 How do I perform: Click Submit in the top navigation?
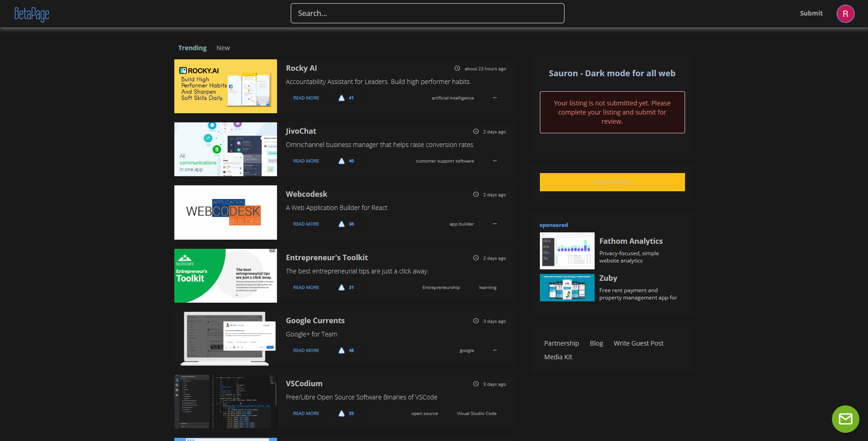[811, 13]
